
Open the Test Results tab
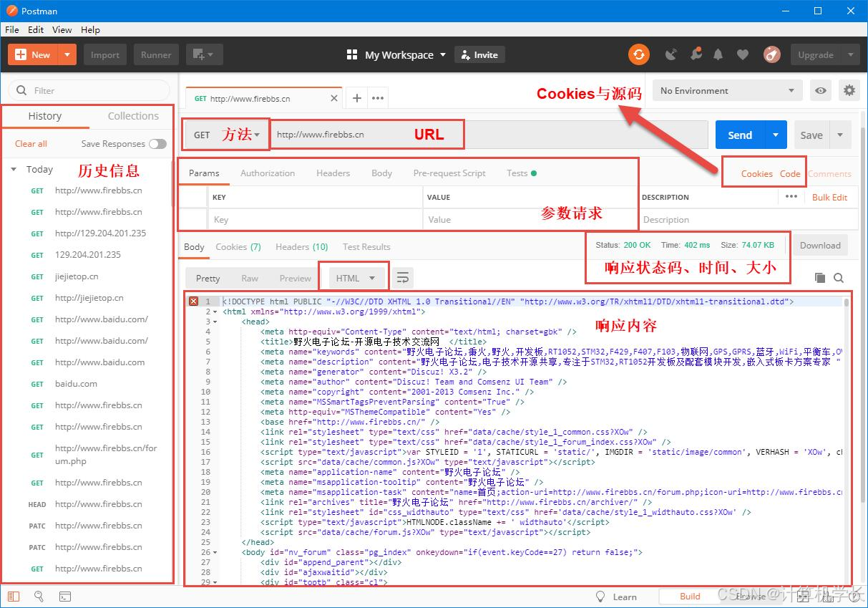[366, 247]
